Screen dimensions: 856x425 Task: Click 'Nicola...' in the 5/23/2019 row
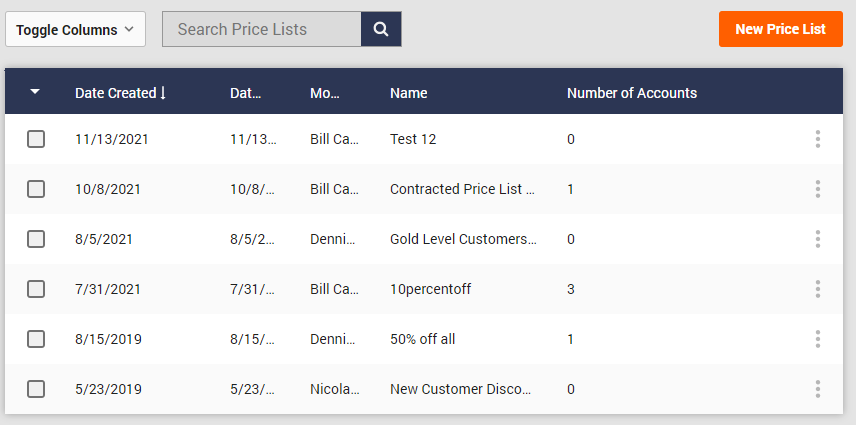click(335, 389)
